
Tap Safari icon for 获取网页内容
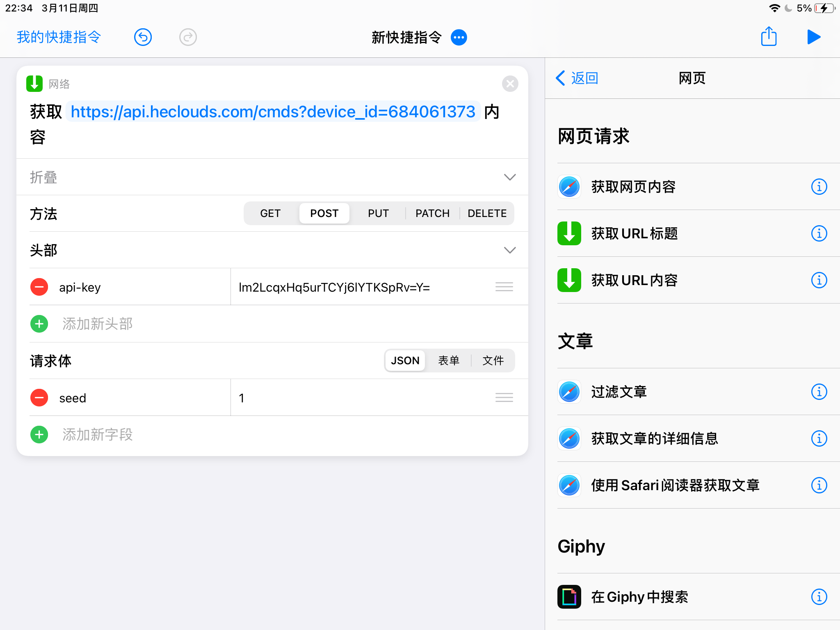569,187
